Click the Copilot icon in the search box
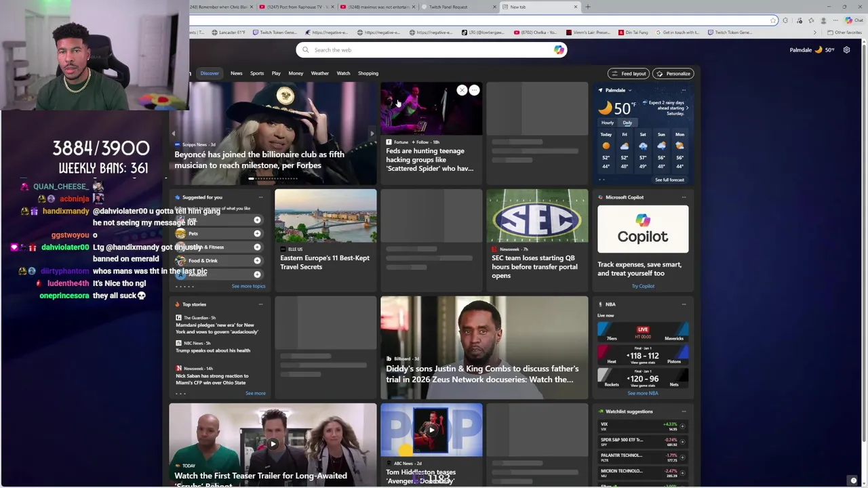 click(559, 49)
